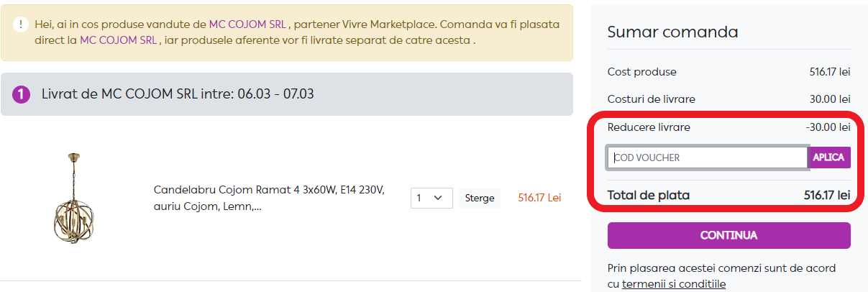Click the Total de plata label
Screen dimensions: 868x292
(x=648, y=195)
